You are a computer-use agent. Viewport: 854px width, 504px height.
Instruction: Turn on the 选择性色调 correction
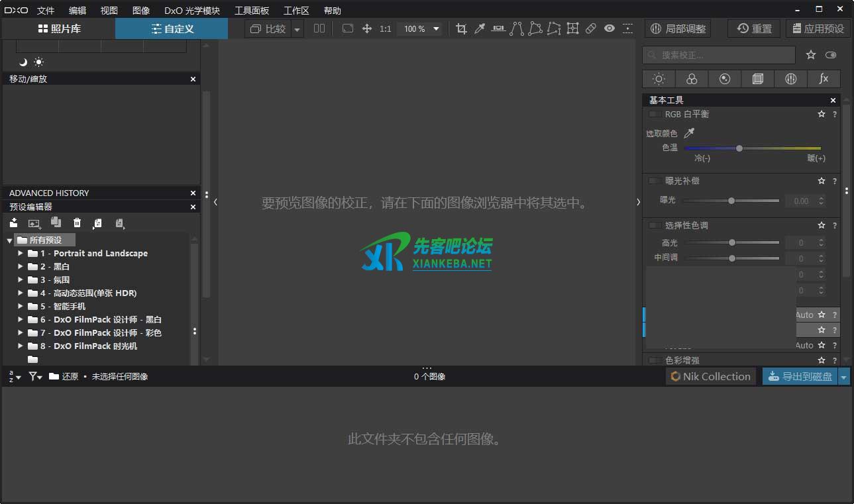(x=655, y=226)
